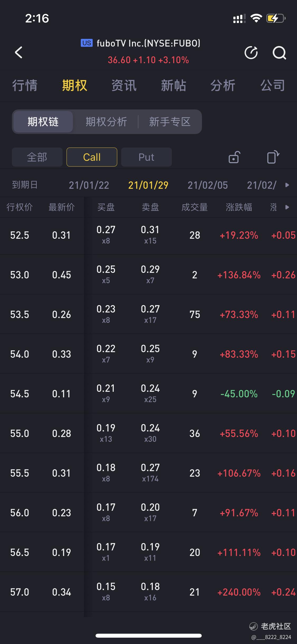Show more expiry dates arrow
Viewport: 297px width, 644px height.
[287, 185]
